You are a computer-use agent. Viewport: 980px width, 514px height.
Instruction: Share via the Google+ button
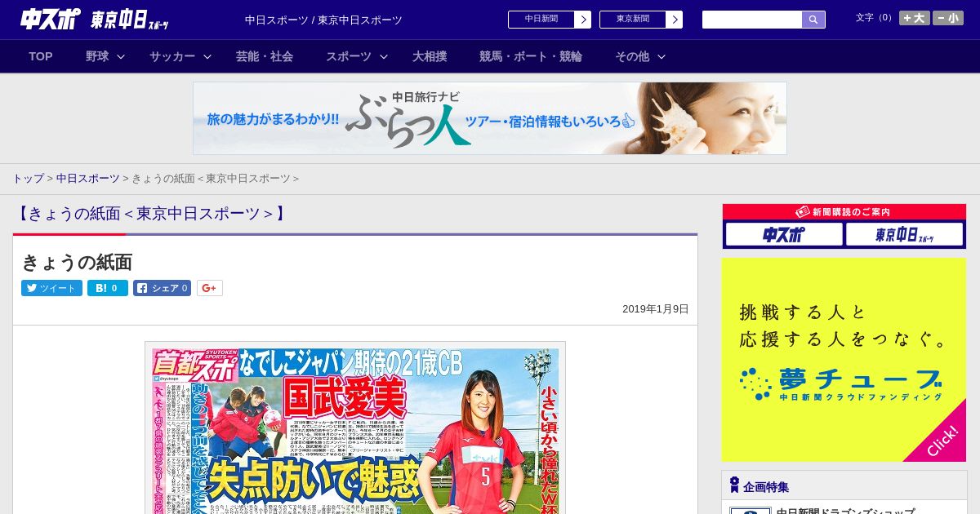point(210,288)
